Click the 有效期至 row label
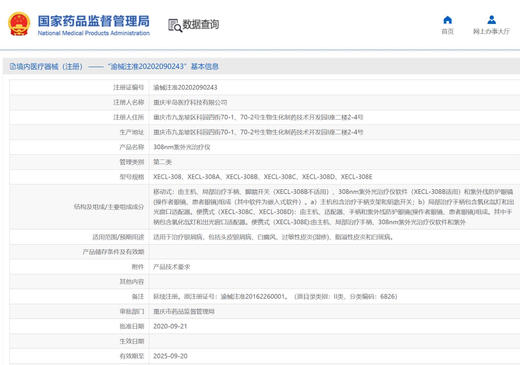Screen dimensions: 520x365 [x=132, y=356]
